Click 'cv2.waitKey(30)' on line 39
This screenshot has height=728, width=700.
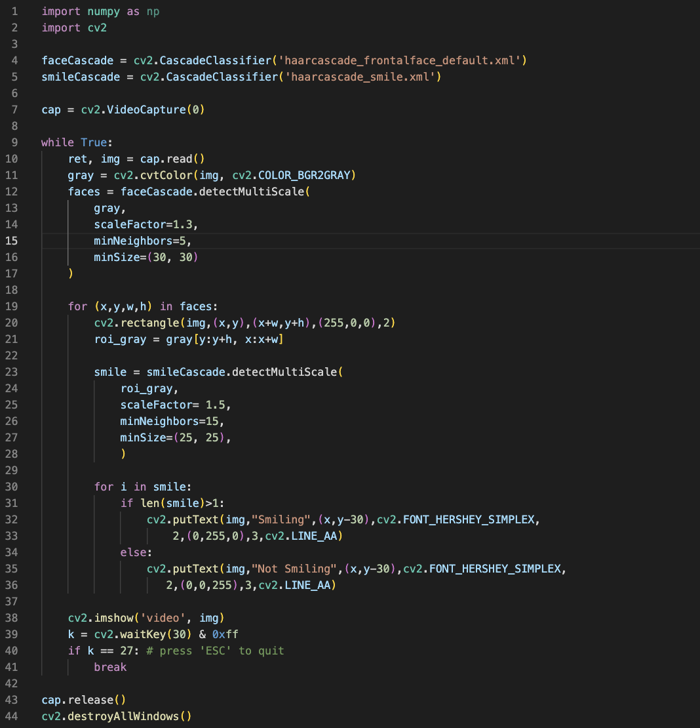(x=143, y=635)
